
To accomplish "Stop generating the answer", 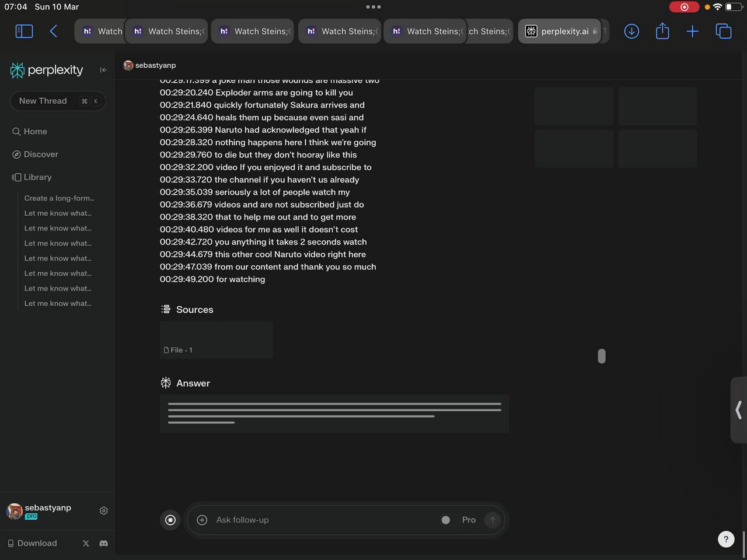I will 170,520.
